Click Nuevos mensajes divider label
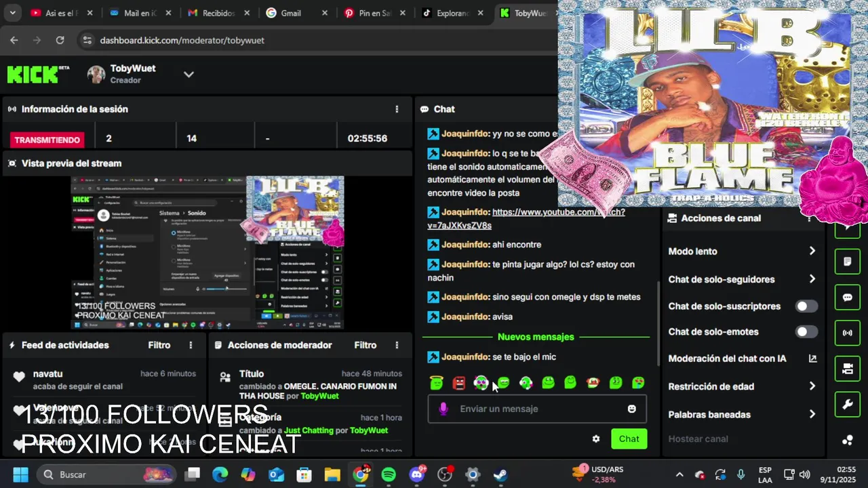 tap(536, 337)
